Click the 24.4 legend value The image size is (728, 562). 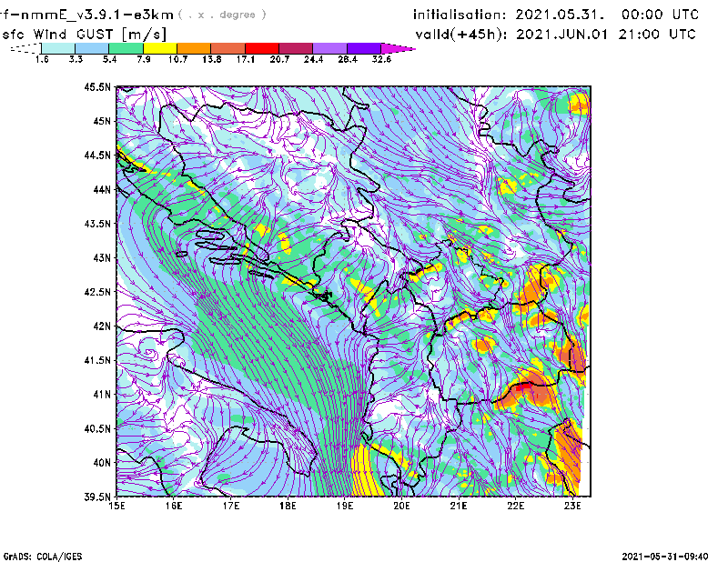coord(313,59)
